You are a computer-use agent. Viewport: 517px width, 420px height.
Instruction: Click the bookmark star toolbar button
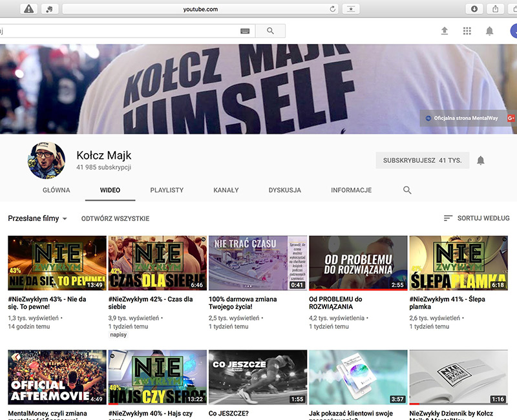coord(351,9)
